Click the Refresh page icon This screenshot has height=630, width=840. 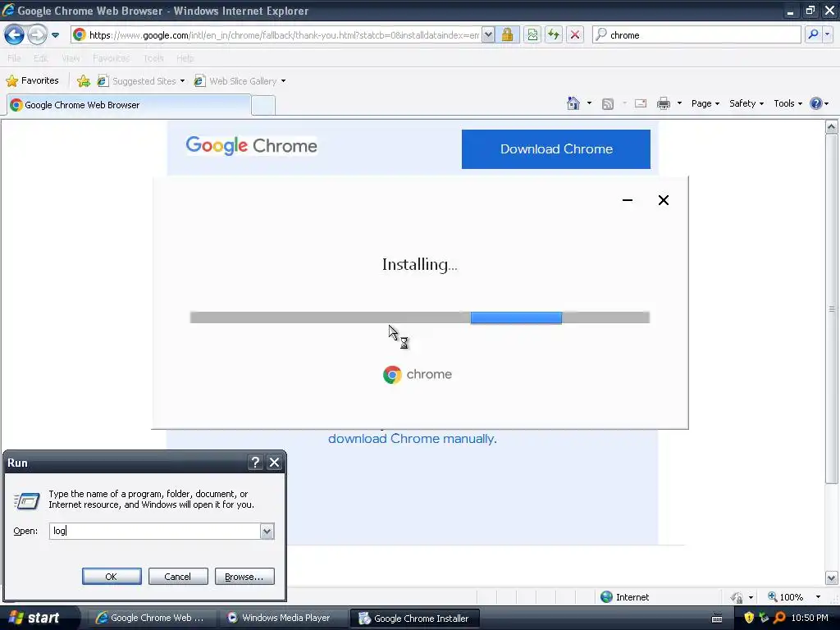[554, 35]
